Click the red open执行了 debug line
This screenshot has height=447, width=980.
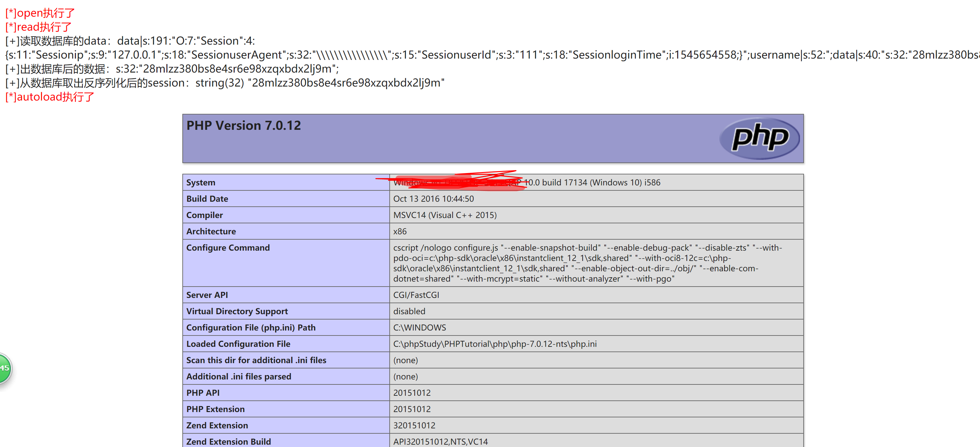(40, 13)
